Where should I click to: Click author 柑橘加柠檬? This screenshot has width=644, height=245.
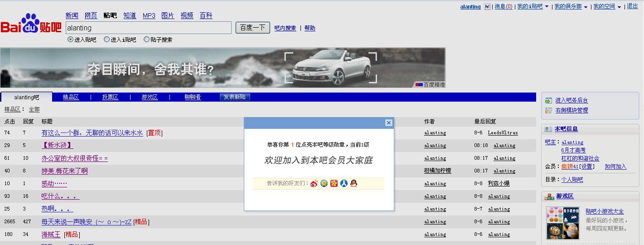(437, 171)
